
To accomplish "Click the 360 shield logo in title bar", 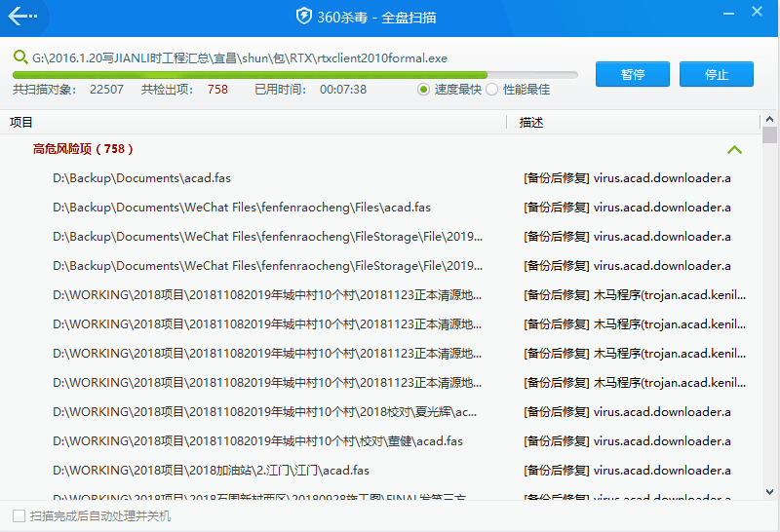I will coord(303,17).
